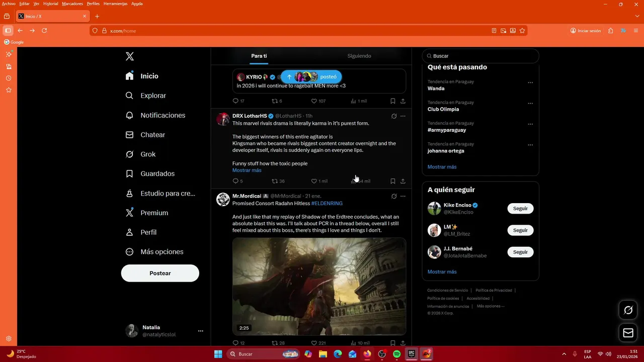Open the Windows Start menu
The width and height of the screenshot is (644, 362).
pos(218,354)
